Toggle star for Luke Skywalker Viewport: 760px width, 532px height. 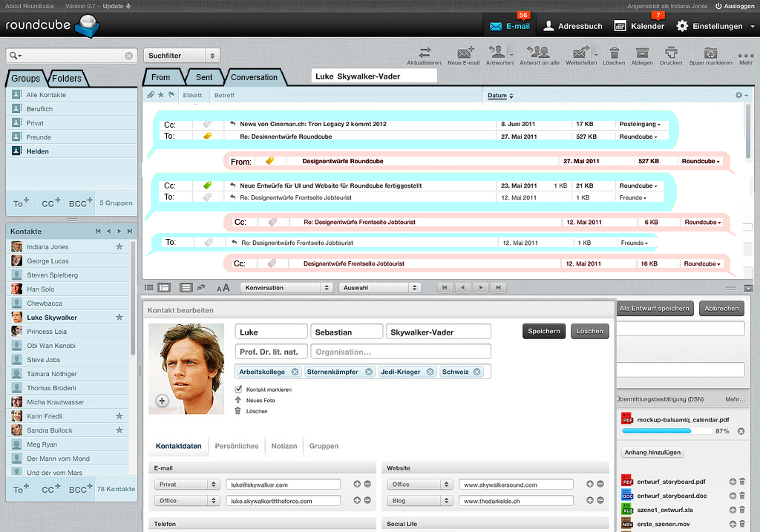pos(119,318)
